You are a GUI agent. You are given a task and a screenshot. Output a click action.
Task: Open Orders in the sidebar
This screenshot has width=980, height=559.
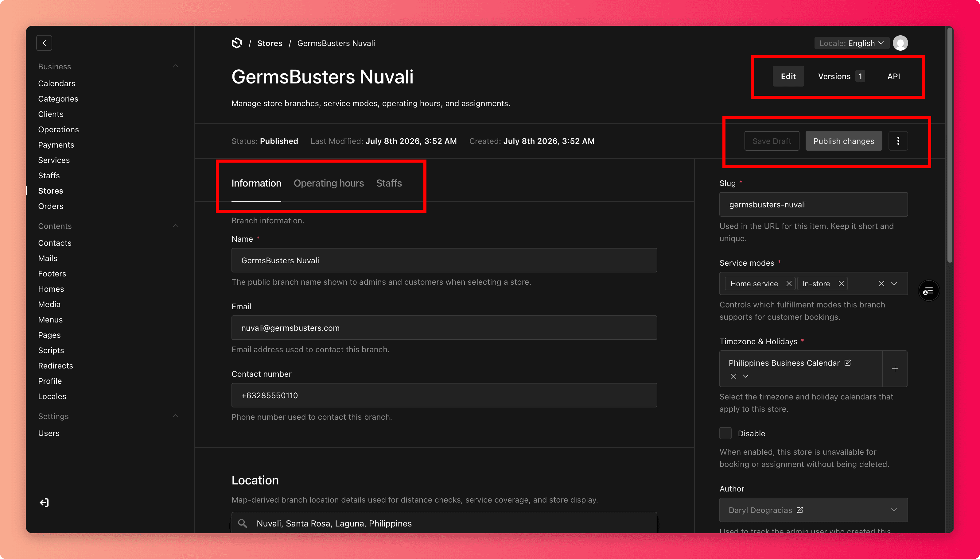coord(50,206)
